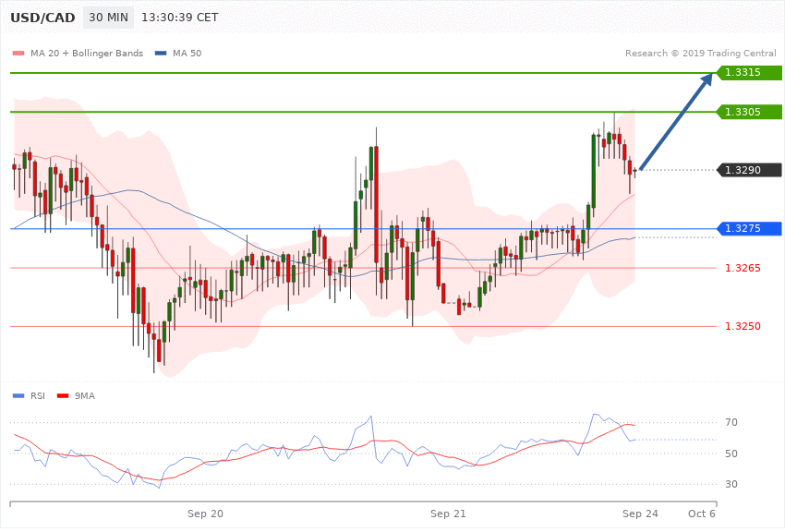The height and width of the screenshot is (532, 785).
Task: Click the Sep 24 date axis label
Action: coord(640,514)
